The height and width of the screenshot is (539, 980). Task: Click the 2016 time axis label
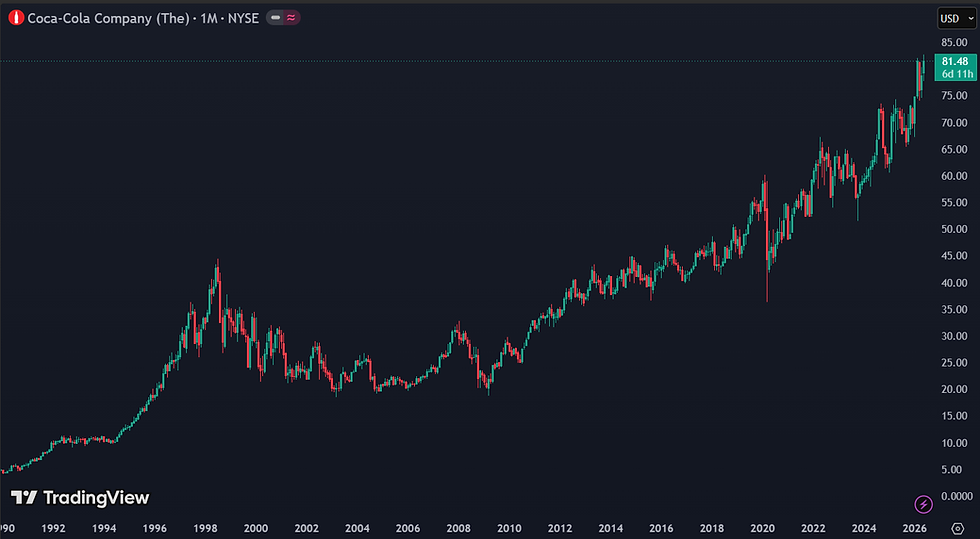(x=661, y=529)
